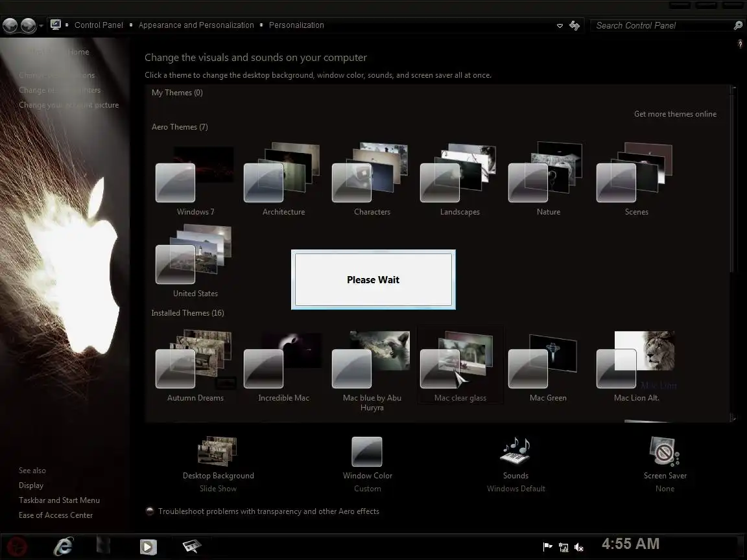The image size is (747, 560).
Task: Open the Aero effects transparency troubleshooter
Action: tap(268, 511)
